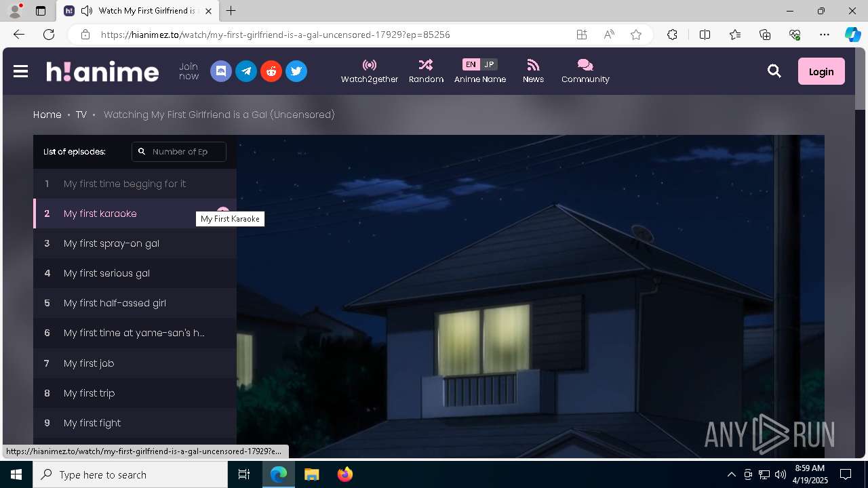Open the Windows Start menu
This screenshot has width=868, height=488.
16,474
